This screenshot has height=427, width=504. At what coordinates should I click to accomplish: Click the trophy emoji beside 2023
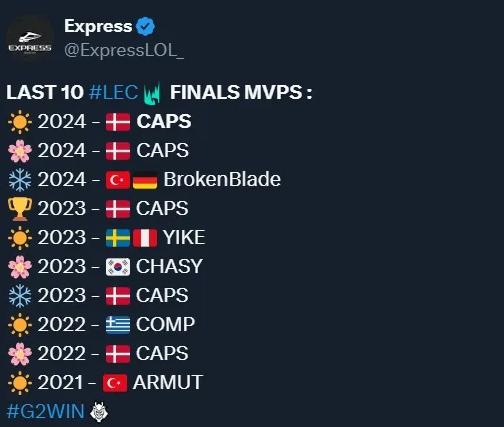[20, 209]
